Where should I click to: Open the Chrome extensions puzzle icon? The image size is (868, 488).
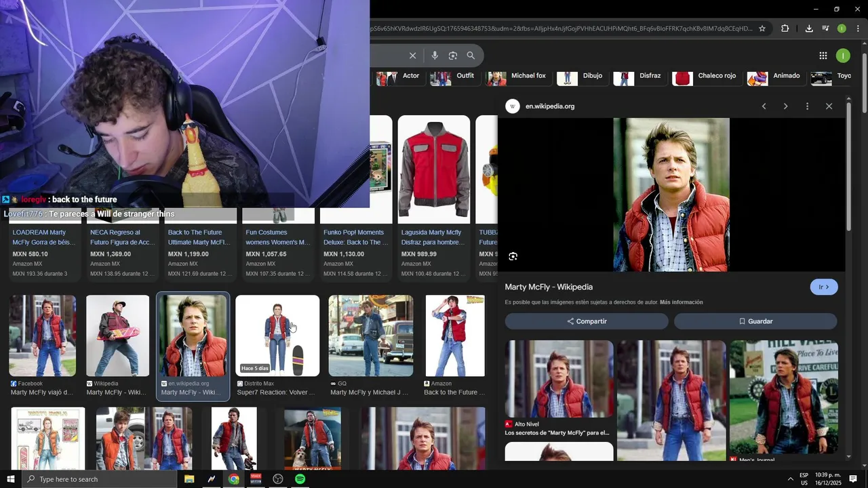coord(785,28)
